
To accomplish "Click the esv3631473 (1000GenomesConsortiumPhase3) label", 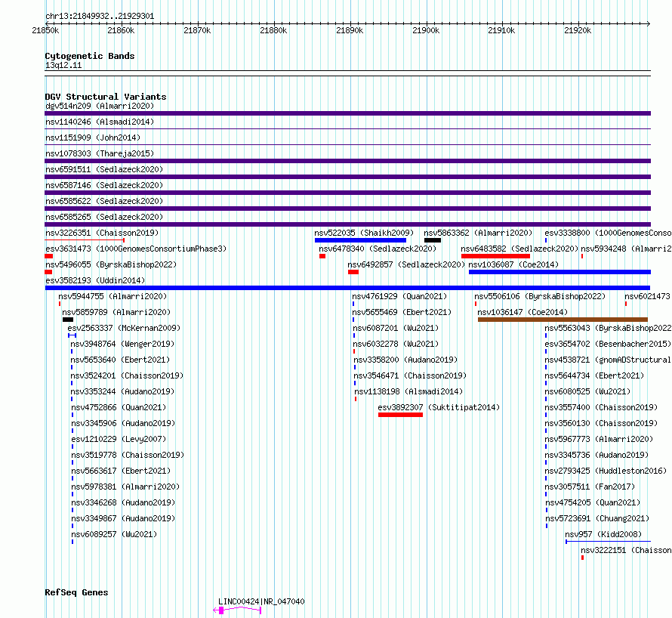I will click(x=136, y=249).
